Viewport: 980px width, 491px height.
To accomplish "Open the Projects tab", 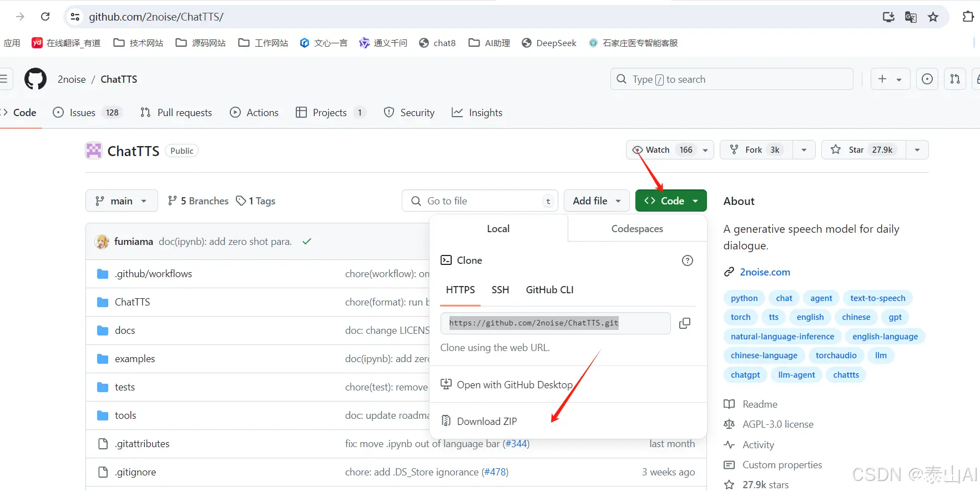I will pyautogui.click(x=331, y=113).
